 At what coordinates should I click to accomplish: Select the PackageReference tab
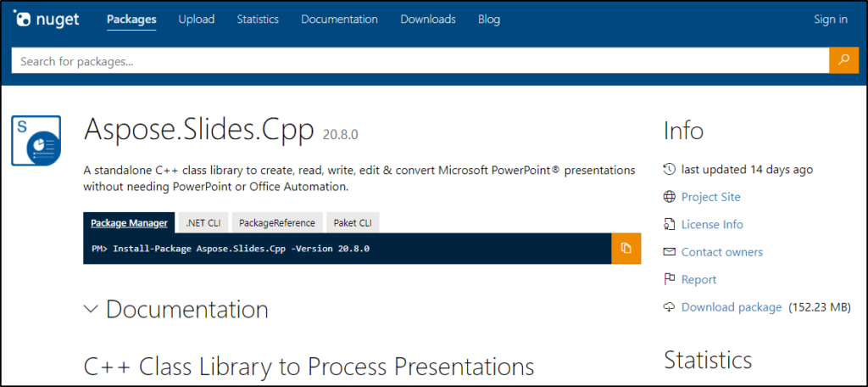277,223
